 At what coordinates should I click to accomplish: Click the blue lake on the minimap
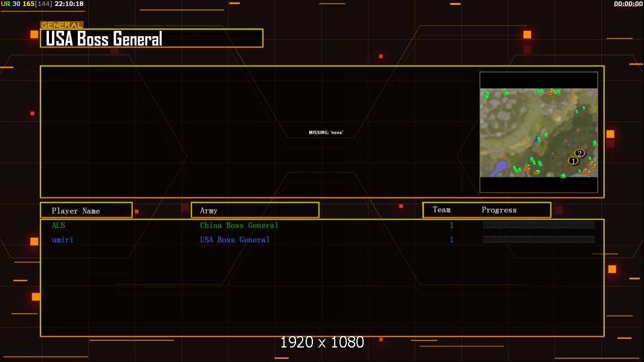point(500,167)
